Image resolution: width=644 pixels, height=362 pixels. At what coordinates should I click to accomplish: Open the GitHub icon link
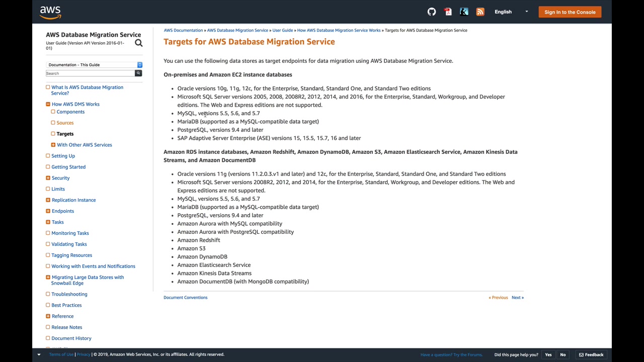[x=432, y=12]
